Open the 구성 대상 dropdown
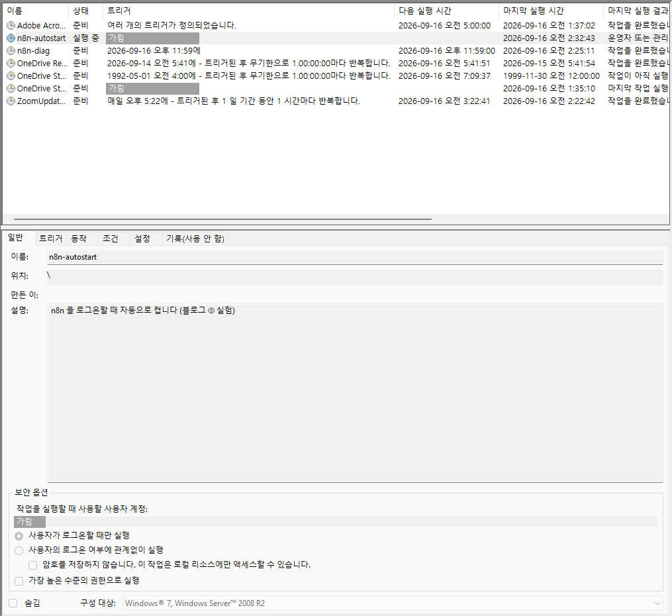 [393, 603]
